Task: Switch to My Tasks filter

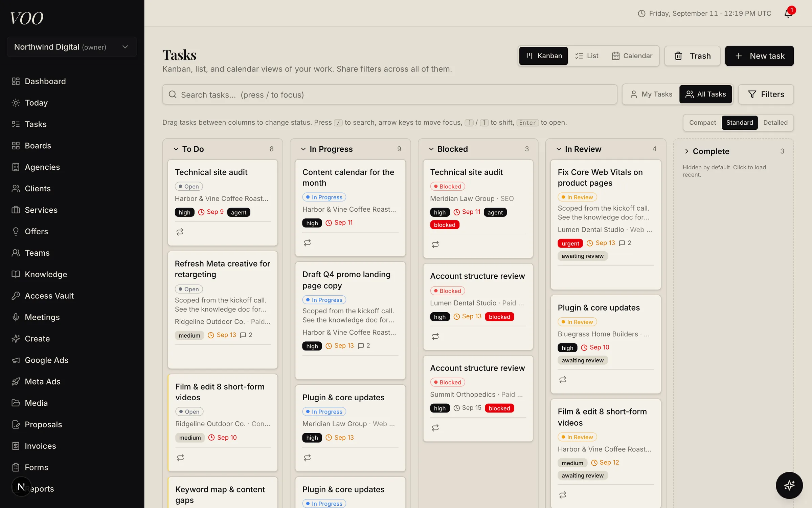Action: [x=651, y=94]
